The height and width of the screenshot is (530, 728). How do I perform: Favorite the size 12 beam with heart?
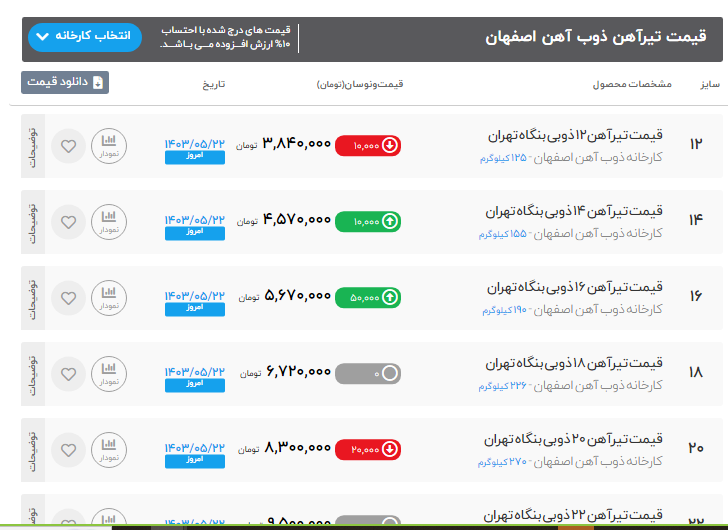click(68, 146)
